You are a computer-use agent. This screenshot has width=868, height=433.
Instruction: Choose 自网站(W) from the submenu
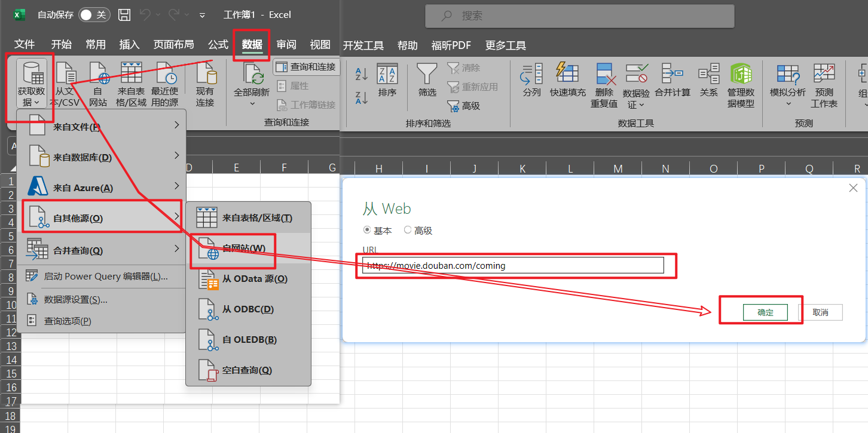(244, 248)
